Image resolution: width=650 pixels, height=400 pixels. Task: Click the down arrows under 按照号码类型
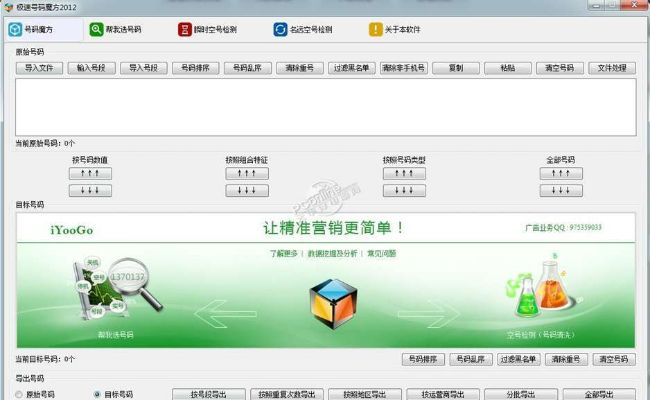point(404,191)
